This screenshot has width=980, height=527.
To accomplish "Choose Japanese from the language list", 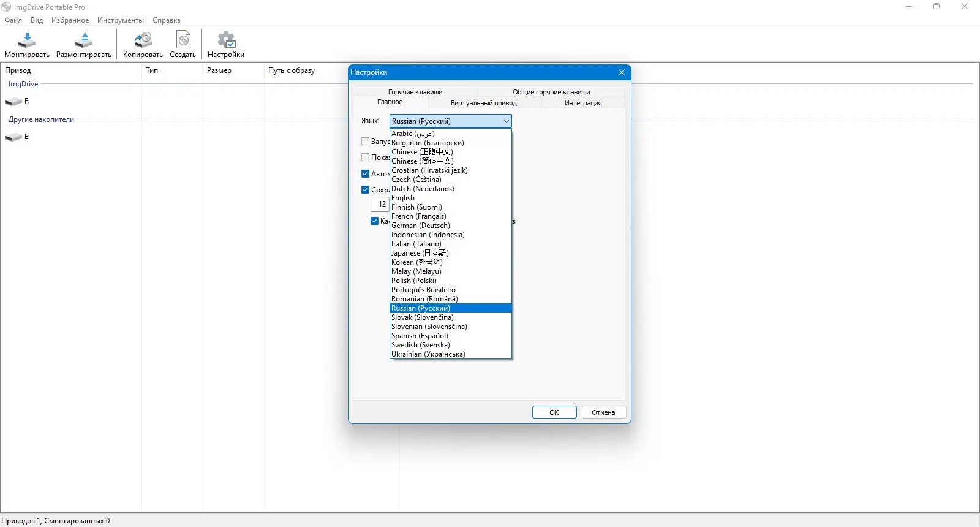I will click(x=451, y=253).
